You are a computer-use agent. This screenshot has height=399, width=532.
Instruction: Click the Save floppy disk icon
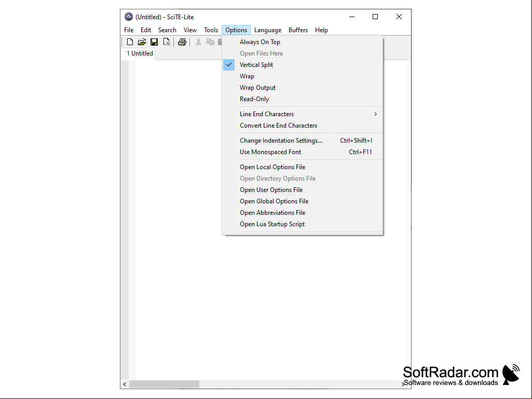click(154, 42)
